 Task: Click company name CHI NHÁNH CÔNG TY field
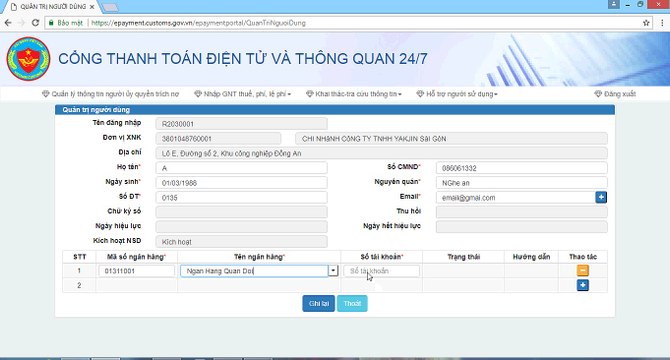click(x=451, y=138)
